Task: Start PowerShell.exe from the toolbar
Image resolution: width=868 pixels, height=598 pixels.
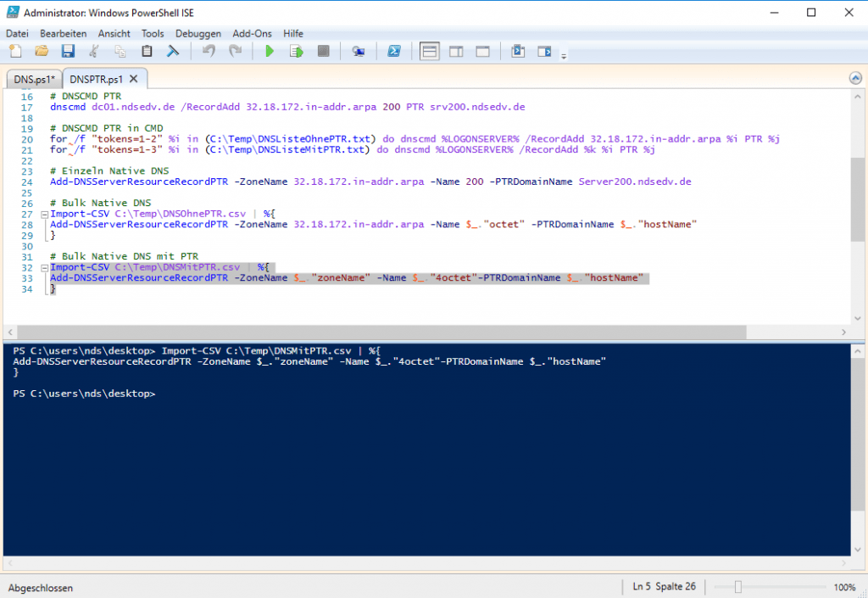Action: click(394, 51)
